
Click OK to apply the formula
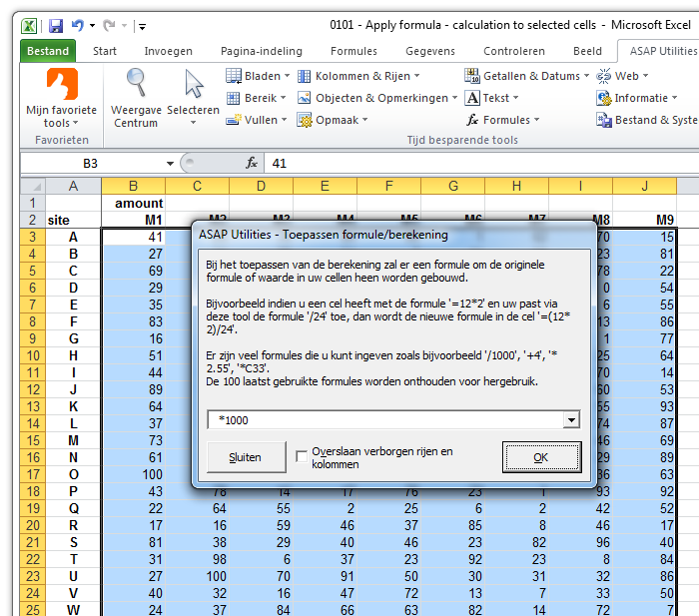[541, 457]
